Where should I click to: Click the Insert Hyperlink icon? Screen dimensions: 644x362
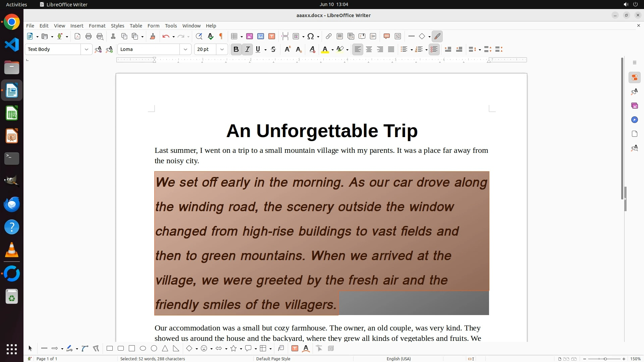tap(329, 36)
